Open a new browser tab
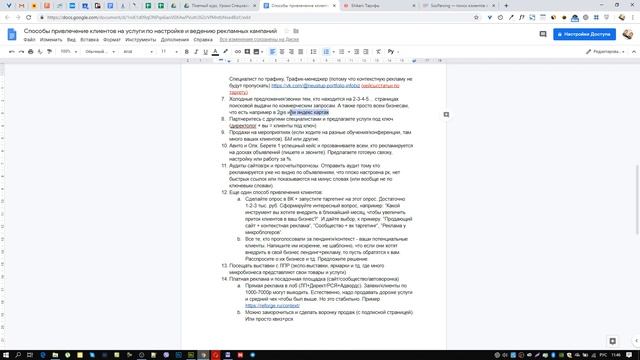The height and width of the screenshot is (360, 640). pyautogui.click(x=506, y=6)
